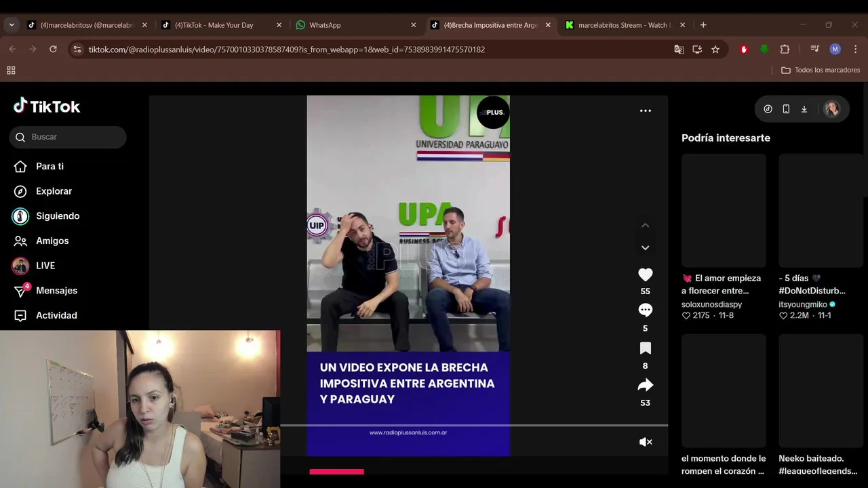
Task: Click the translate page icon
Action: point(679,49)
